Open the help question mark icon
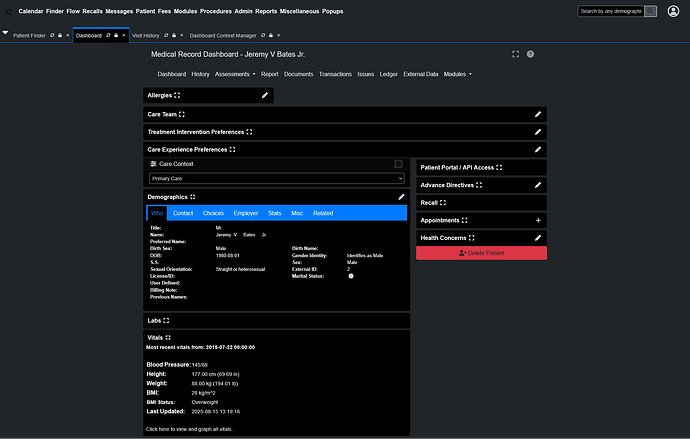Viewport: 690px width, 439px height. coord(530,54)
